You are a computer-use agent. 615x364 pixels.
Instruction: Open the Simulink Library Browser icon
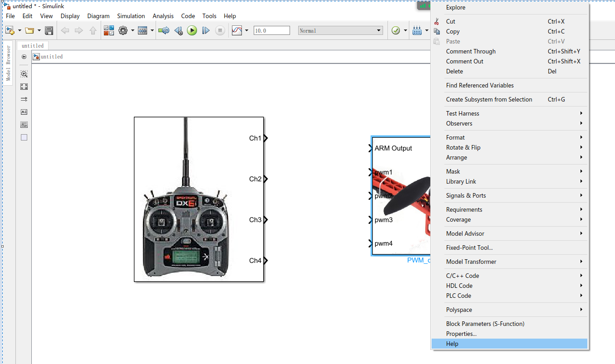(x=108, y=30)
